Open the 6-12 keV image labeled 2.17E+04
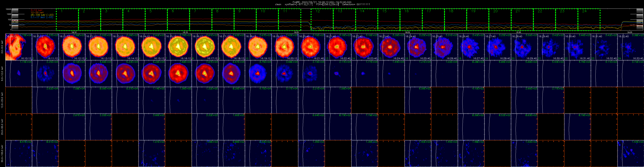The width and height of the screenshot is (644, 167). point(338,74)
